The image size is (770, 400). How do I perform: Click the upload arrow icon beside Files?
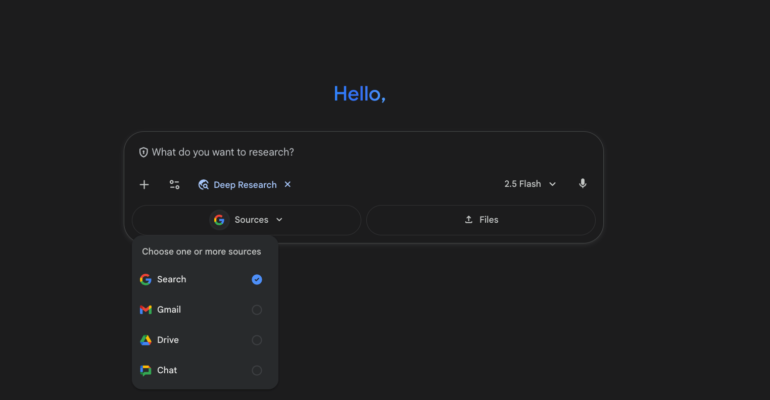[x=468, y=219]
